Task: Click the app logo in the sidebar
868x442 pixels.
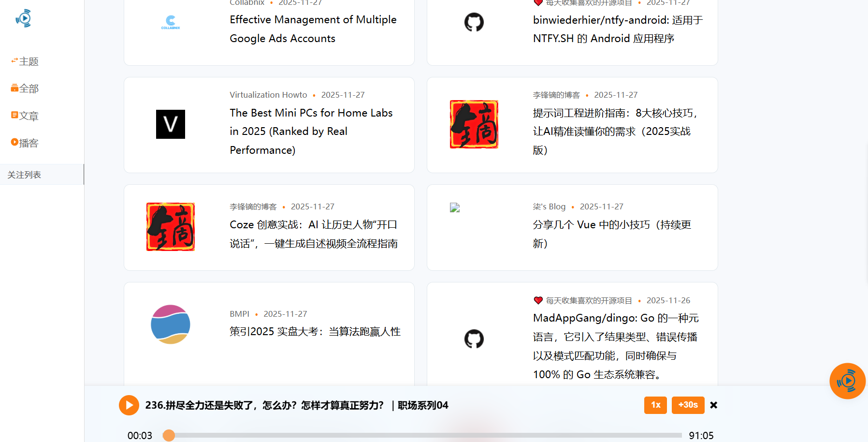Action: click(23, 18)
